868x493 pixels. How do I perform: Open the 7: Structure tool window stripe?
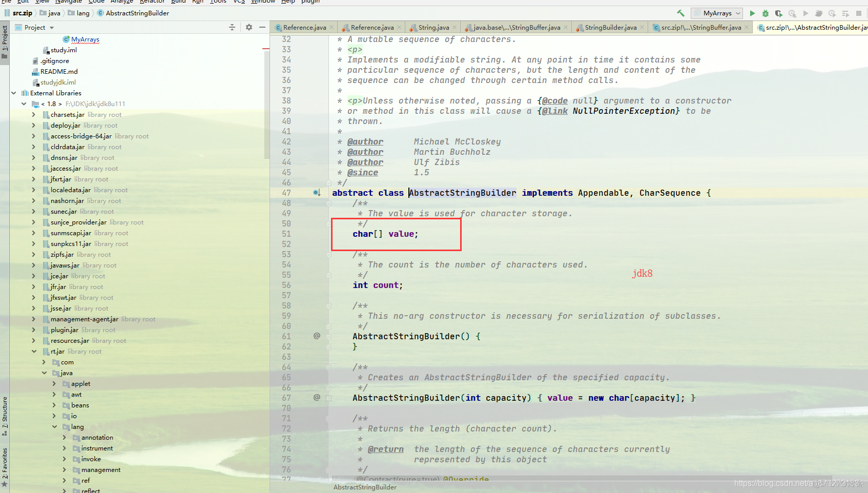(x=5, y=416)
